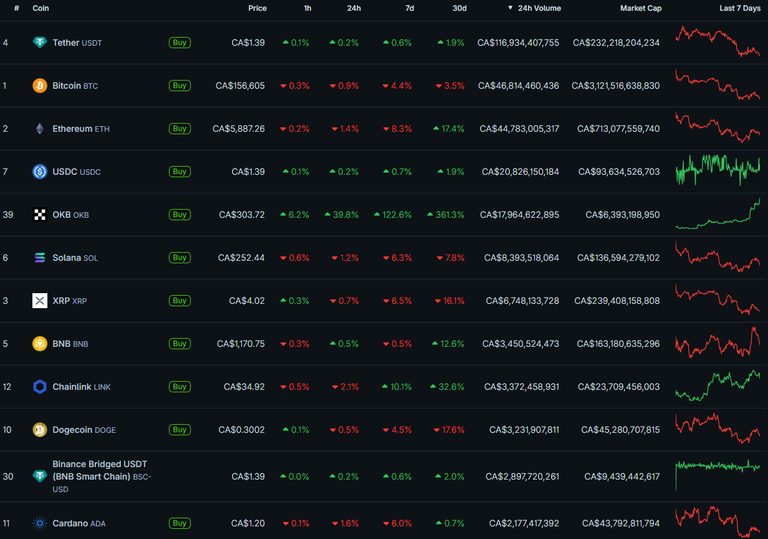Click the Ethereum diamond logo icon
This screenshot has width=768, height=539.
click(40, 129)
